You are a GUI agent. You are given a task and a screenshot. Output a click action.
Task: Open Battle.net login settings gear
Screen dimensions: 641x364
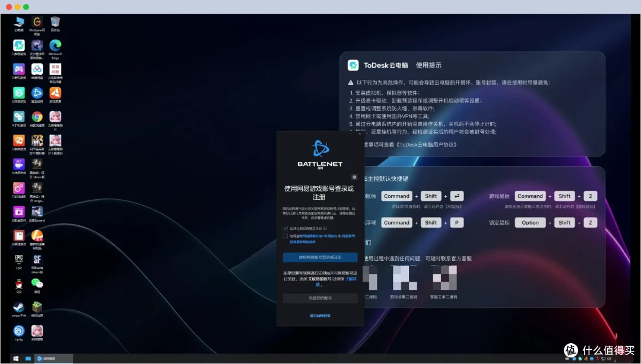[354, 177]
